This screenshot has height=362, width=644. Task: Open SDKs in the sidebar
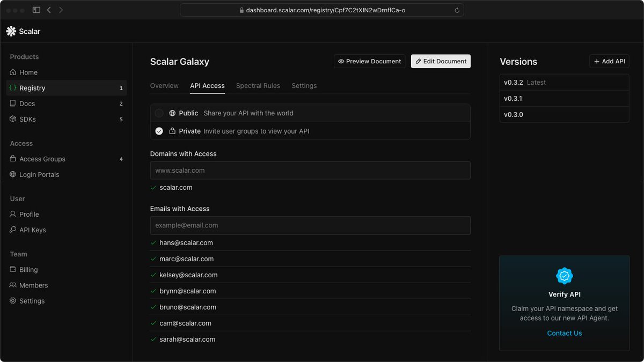[67, 119]
